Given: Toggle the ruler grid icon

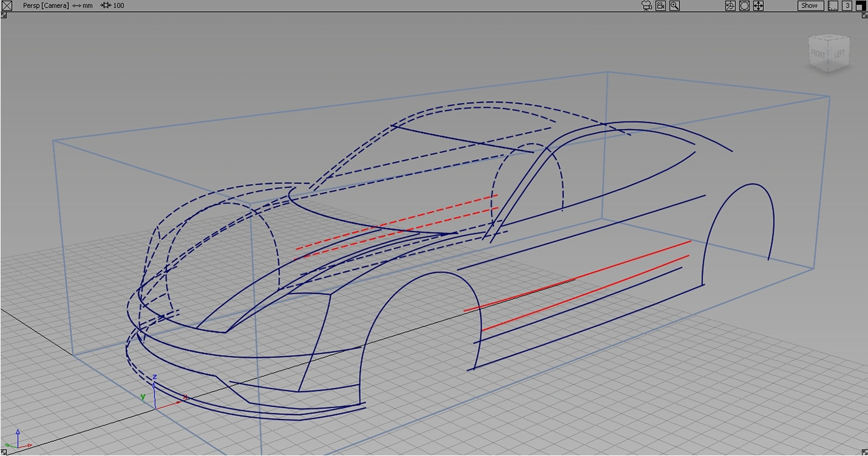Looking at the screenshot, I should click(x=833, y=6).
